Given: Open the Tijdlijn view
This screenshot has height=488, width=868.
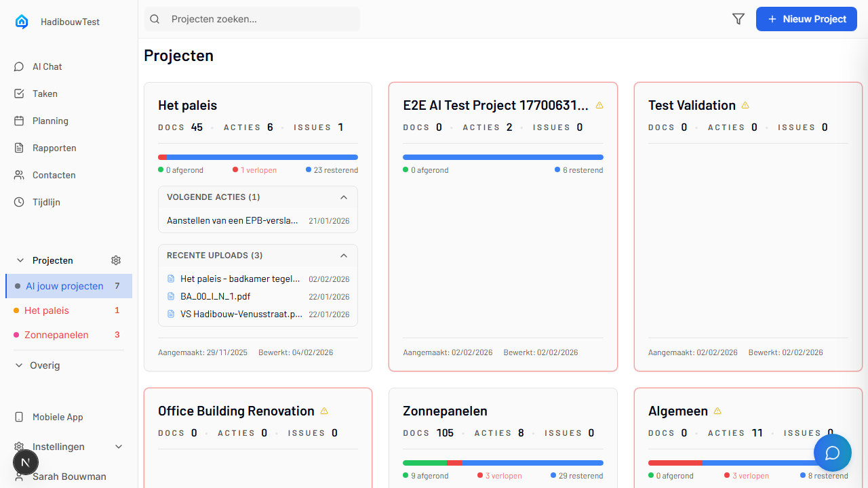Looking at the screenshot, I should 47,202.
